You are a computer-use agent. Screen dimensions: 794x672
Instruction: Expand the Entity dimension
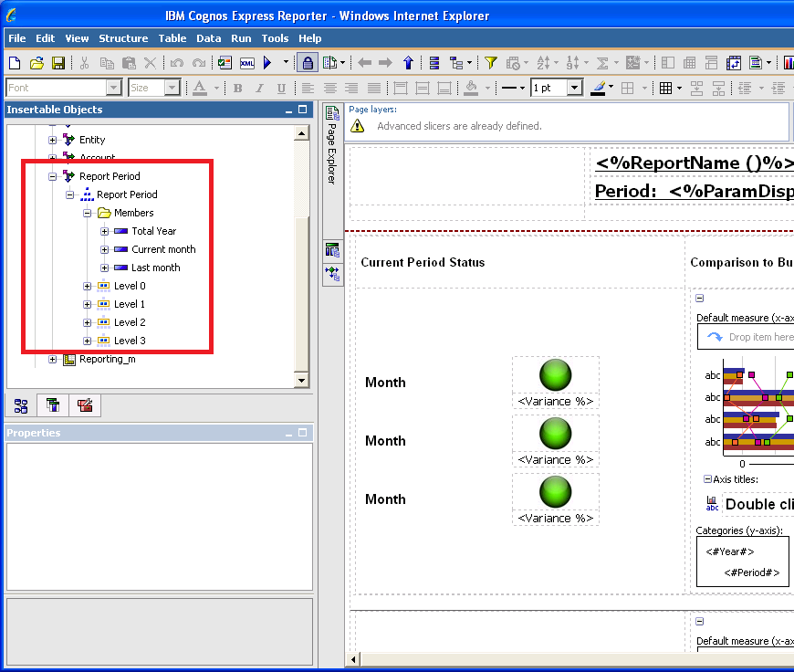click(52, 140)
